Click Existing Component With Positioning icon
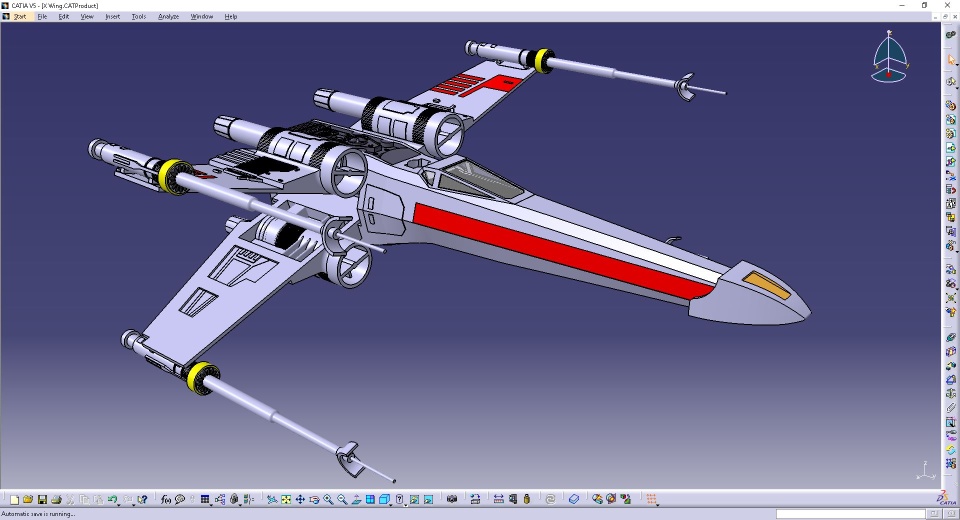The width and height of the screenshot is (960, 520). (x=950, y=162)
